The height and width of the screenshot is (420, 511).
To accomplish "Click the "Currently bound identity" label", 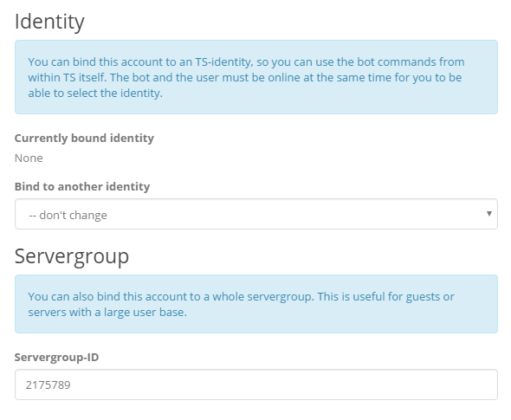I will [x=84, y=139].
